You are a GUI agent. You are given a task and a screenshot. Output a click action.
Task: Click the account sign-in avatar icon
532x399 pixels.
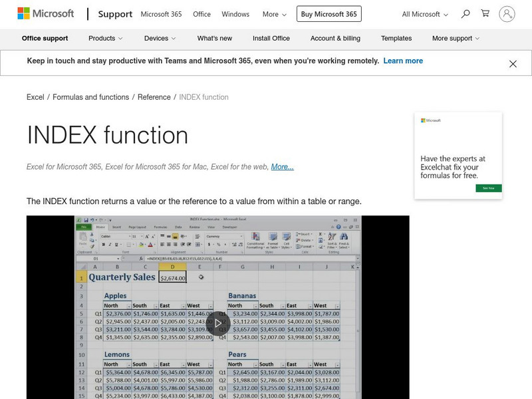click(507, 14)
